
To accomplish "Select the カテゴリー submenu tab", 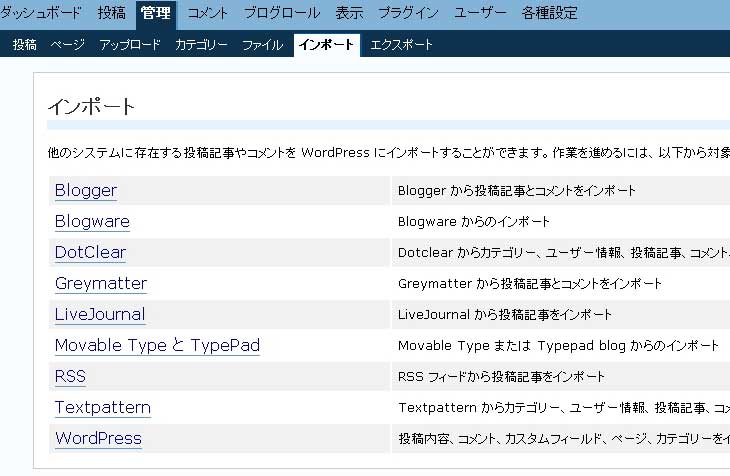I will pos(201,45).
